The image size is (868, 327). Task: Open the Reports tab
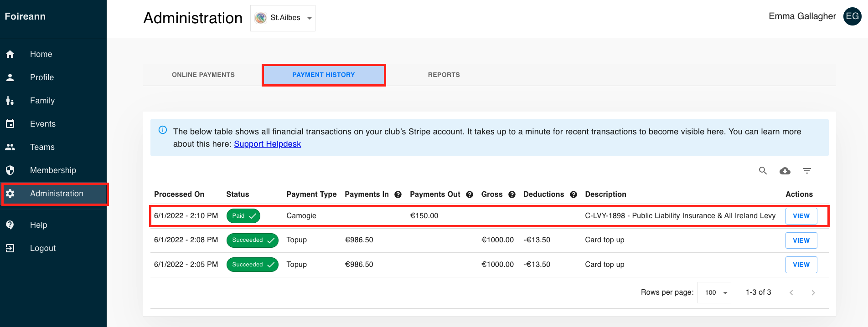click(444, 75)
